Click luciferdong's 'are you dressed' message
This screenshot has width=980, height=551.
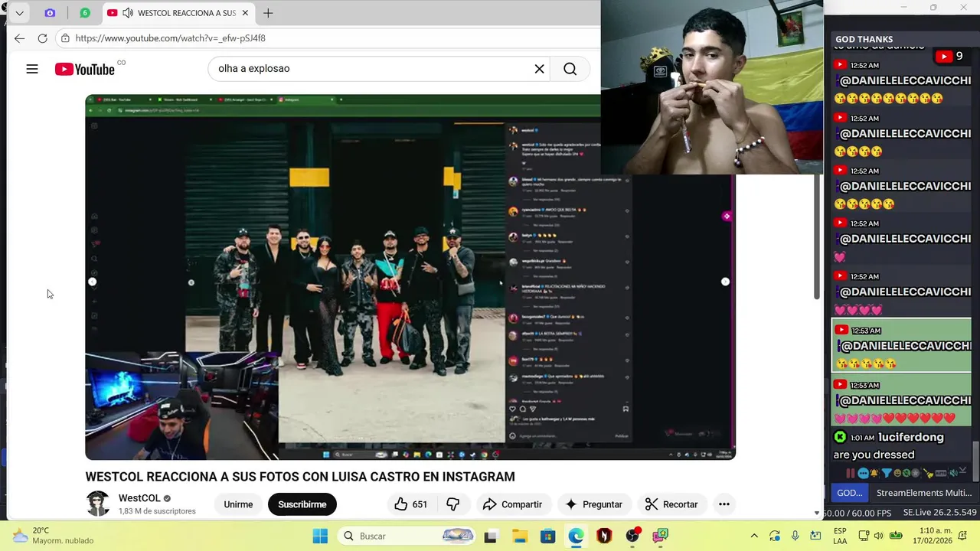coord(874,455)
